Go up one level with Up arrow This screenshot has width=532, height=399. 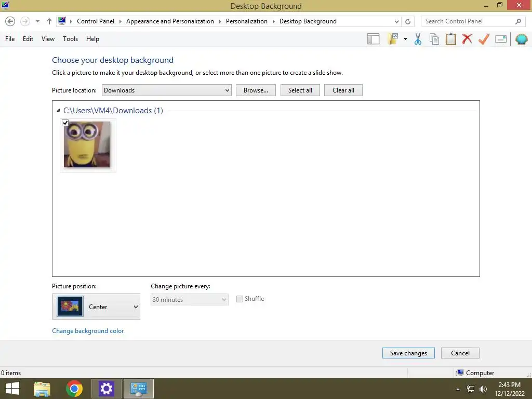pyautogui.click(x=49, y=21)
